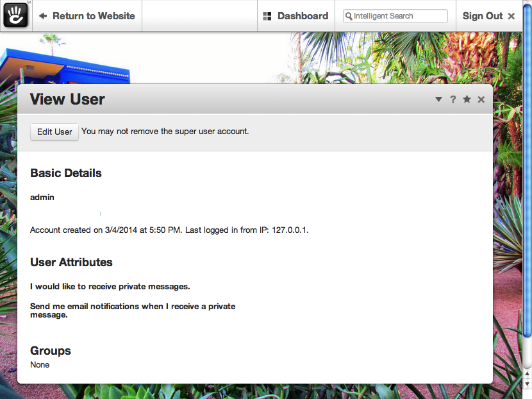
Task: Click the View User heading
Action: 67,99
